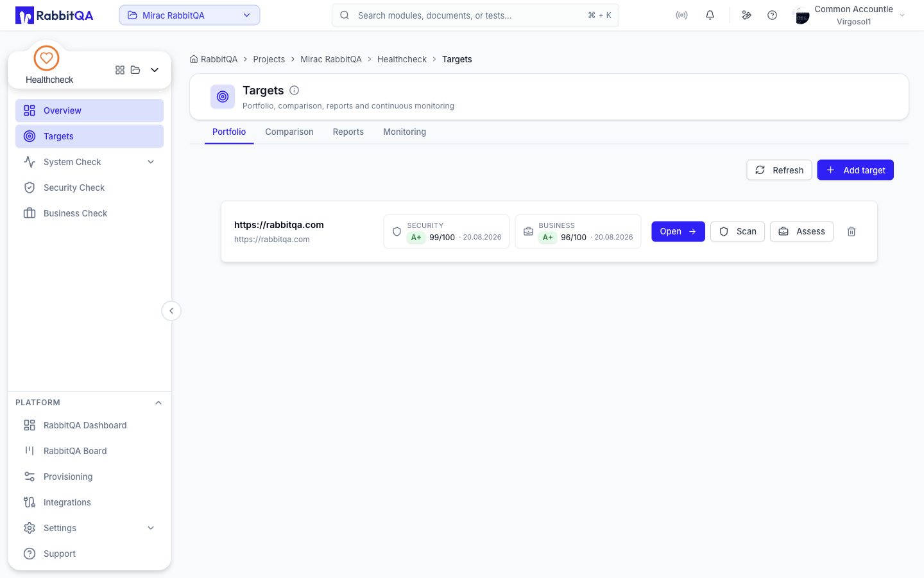Switch to the Comparison tab
The height and width of the screenshot is (578, 924).
[289, 132]
